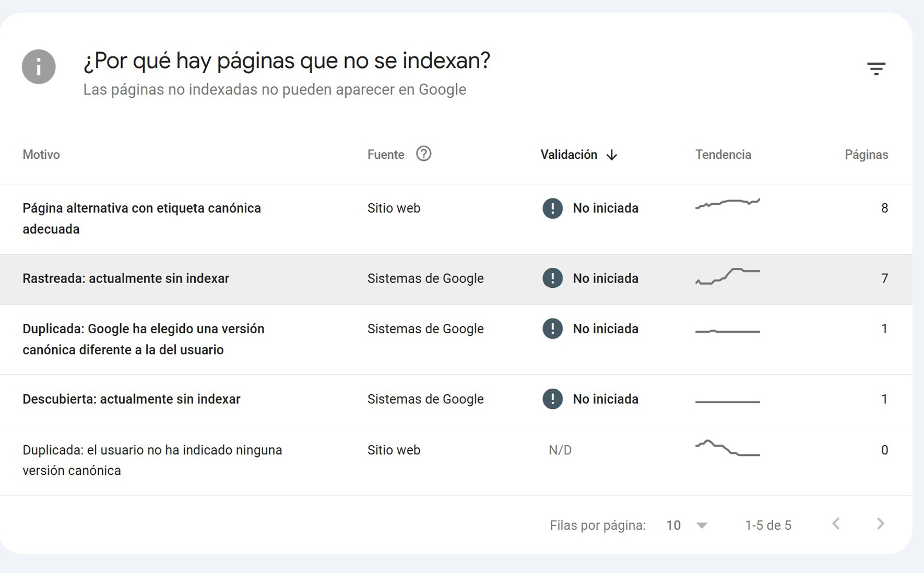Viewport: 924px width, 573px height.
Task: Click the gray info icon beside the title
Action: tap(39, 67)
